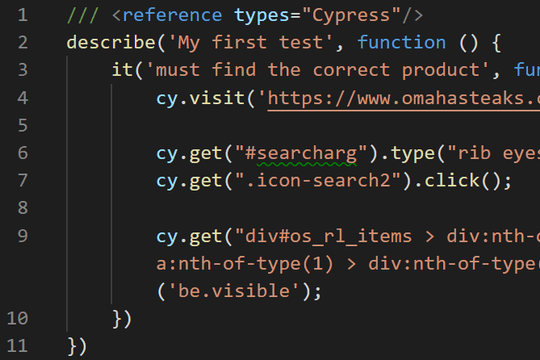Click line number 8 in the gutter
The height and width of the screenshot is (360, 540).
pos(23,208)
